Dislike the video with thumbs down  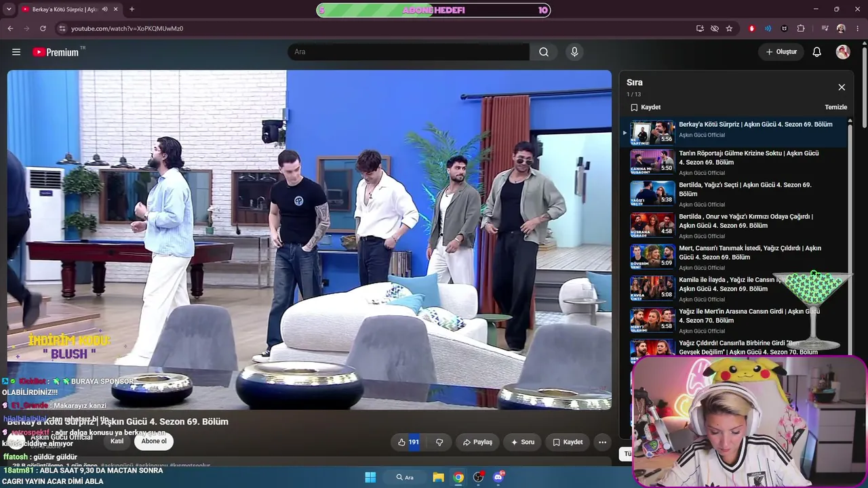tap(439, 442)
